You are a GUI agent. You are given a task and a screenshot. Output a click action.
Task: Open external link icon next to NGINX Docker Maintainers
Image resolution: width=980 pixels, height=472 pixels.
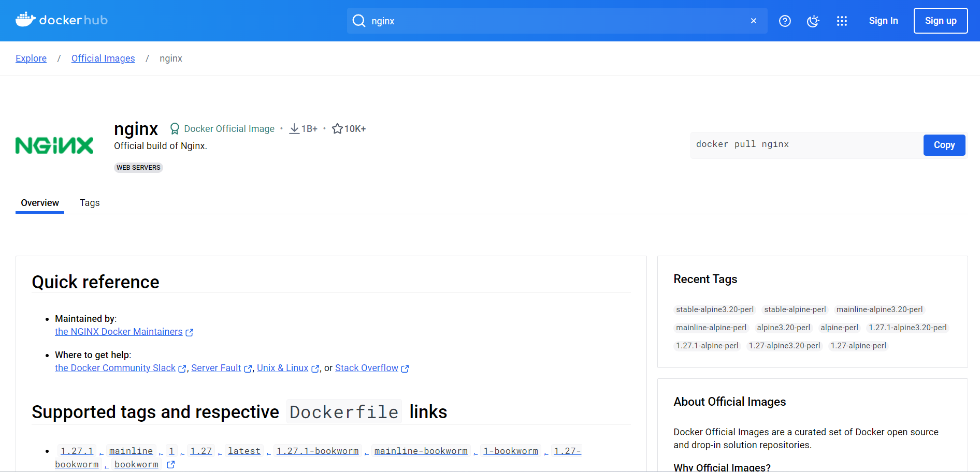pos(189,332)
